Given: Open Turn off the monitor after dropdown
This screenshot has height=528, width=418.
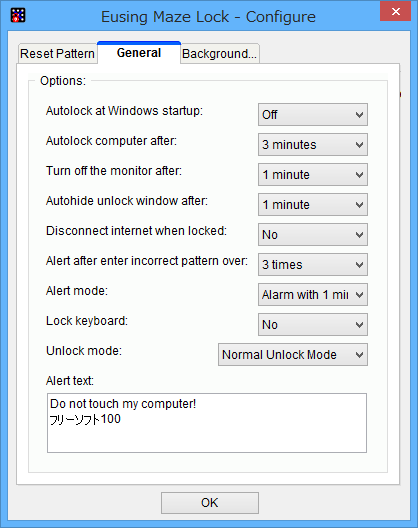Looking at the screenshot, I should point(313,174).
